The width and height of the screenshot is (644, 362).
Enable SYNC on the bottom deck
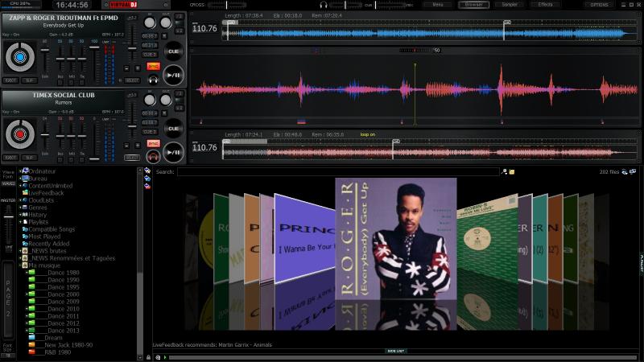153,143
